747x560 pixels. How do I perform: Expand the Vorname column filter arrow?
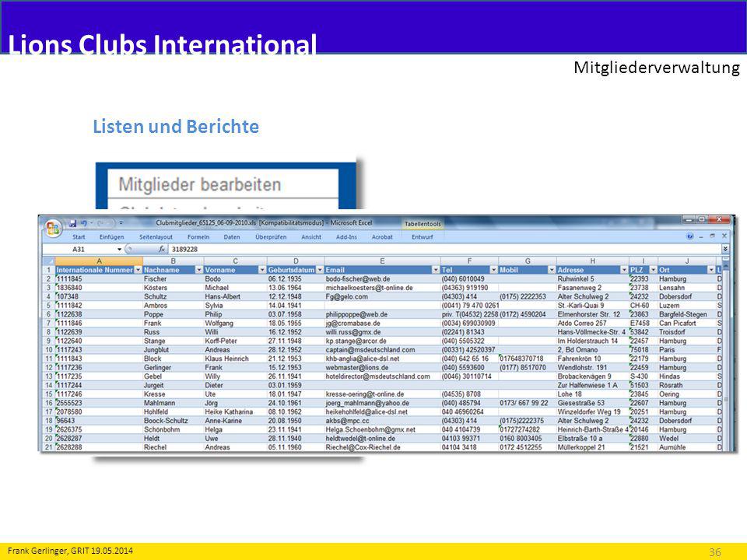(262, 270)
